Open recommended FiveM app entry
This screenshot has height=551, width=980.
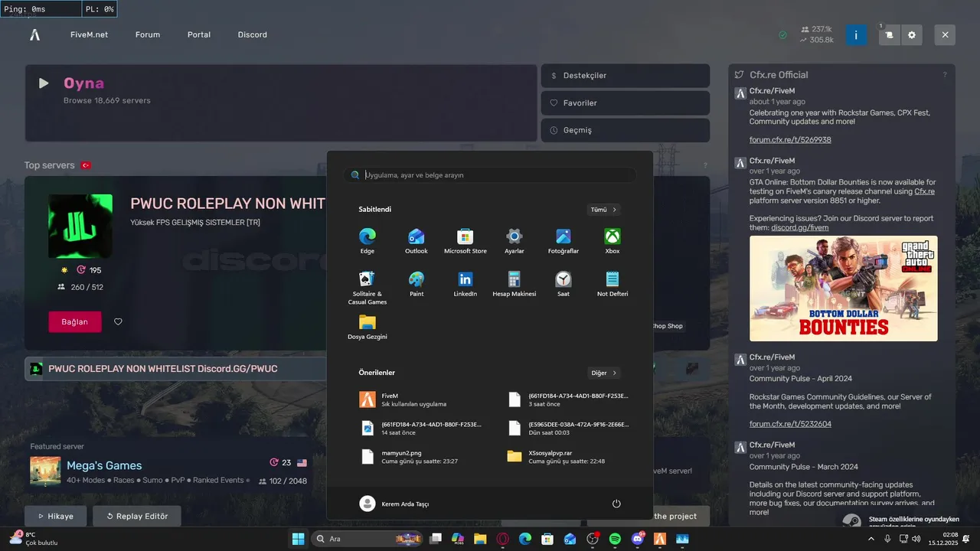pos(417,399)
